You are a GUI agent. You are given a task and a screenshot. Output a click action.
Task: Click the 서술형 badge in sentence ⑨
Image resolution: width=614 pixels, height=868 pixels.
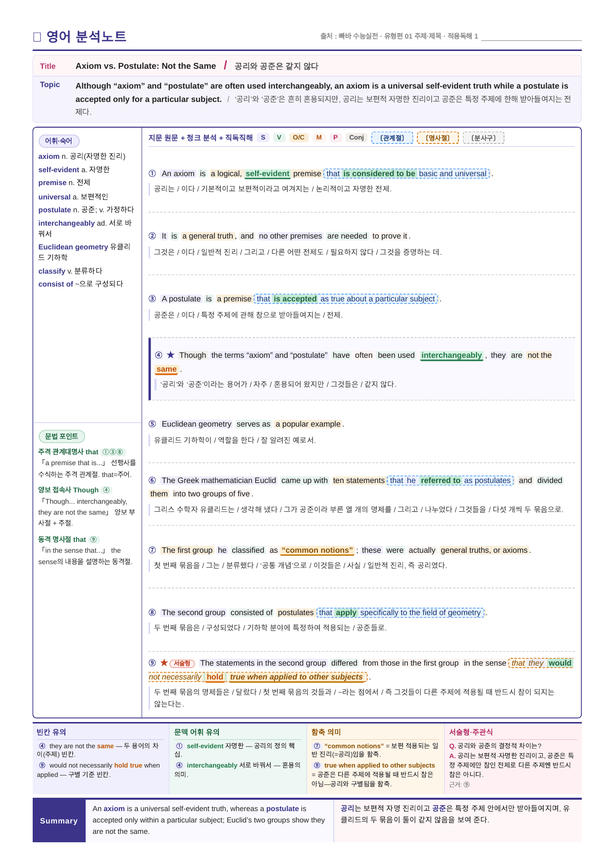coord(182,663)
